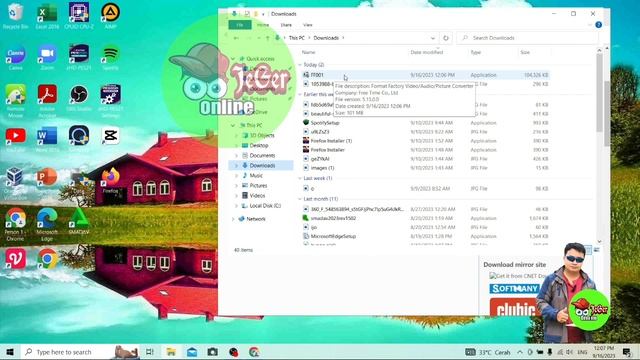Open the YouTube desktop shortcut
Screen dimensions: 640x360
[x=15, y=139]
